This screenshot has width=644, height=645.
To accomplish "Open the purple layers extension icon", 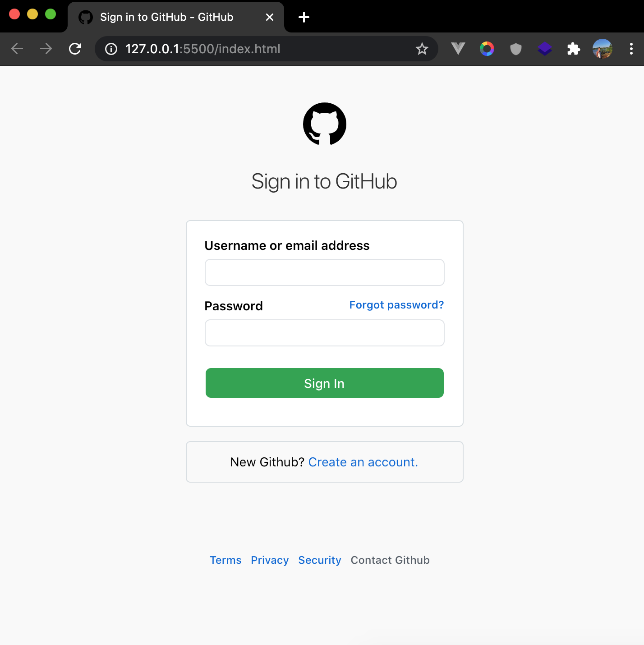I will [x=544, y=49].
